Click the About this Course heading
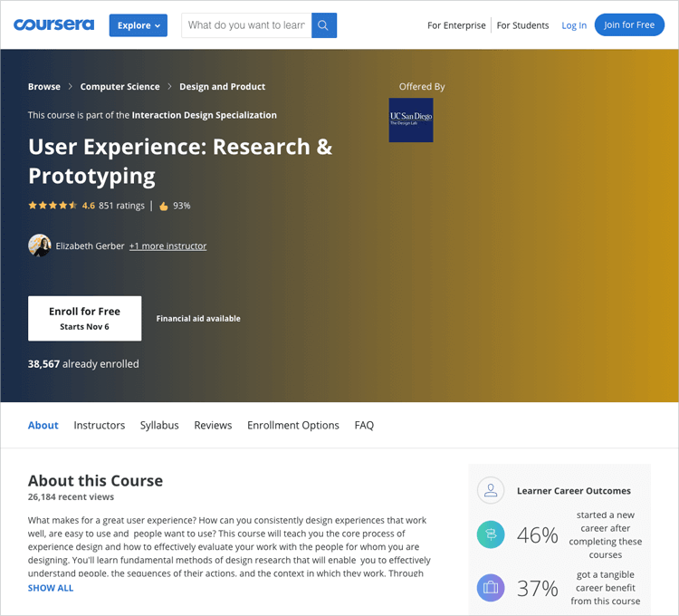679x616 pixels. pyautogui.click(x=96, y=481)
